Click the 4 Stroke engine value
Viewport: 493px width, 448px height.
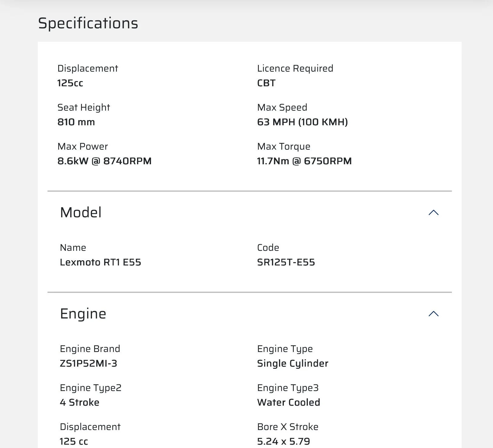point(79,403)
